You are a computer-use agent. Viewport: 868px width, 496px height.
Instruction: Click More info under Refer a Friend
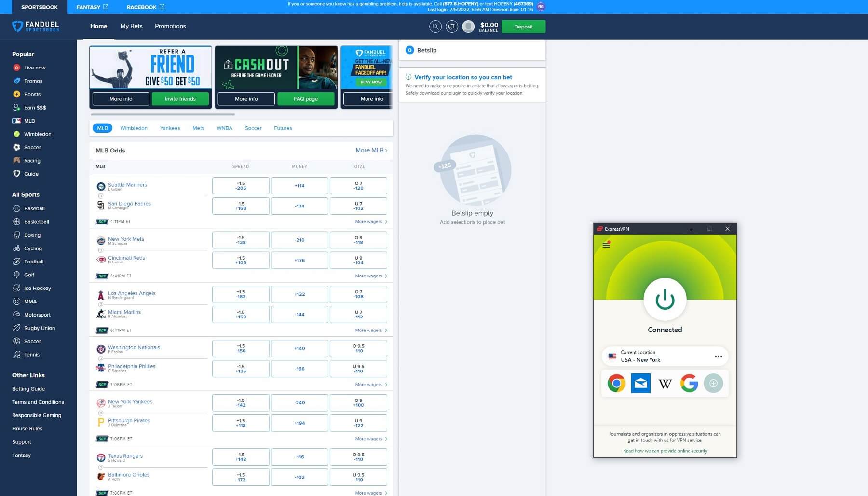click(x=121, y=99)
